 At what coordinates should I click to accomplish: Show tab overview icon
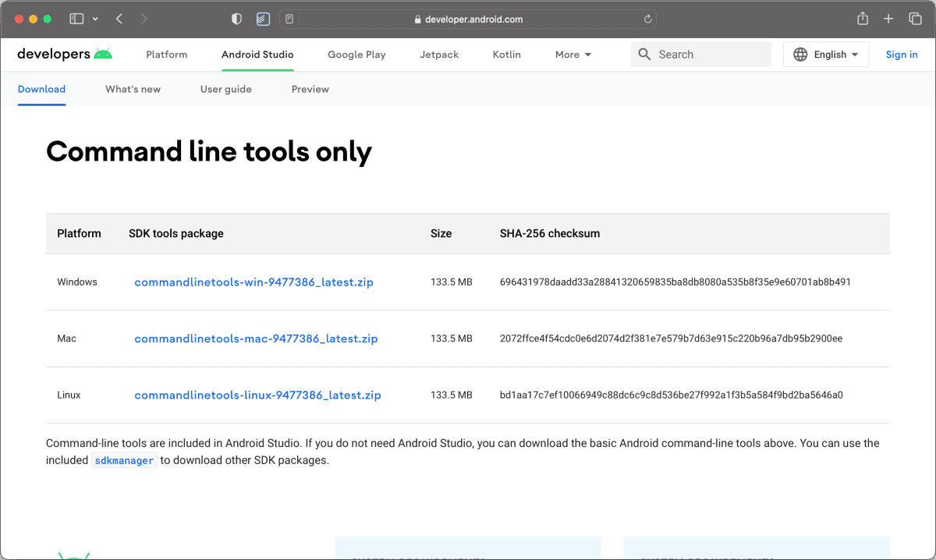pyautogui.click(x=915, y=19)
